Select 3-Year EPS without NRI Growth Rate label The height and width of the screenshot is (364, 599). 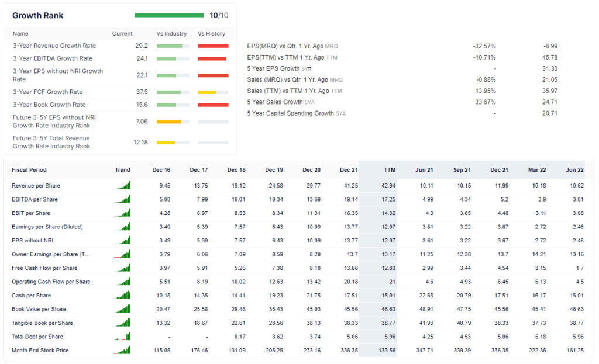(58, 75)
